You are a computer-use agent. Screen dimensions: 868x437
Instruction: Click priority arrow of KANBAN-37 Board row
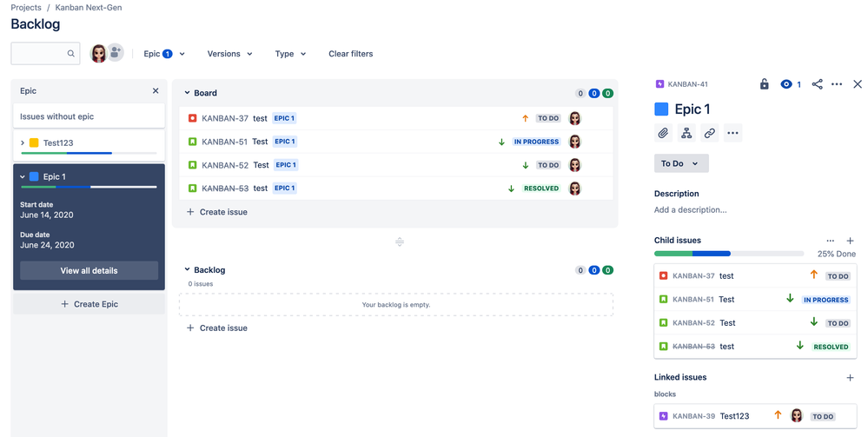[526, 118]
